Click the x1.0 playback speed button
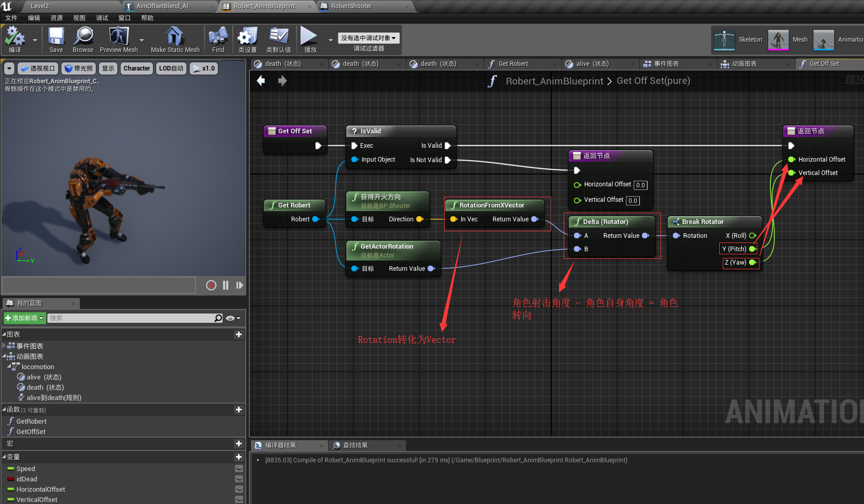Screen dimensions: 864x504 click(204, 68)
